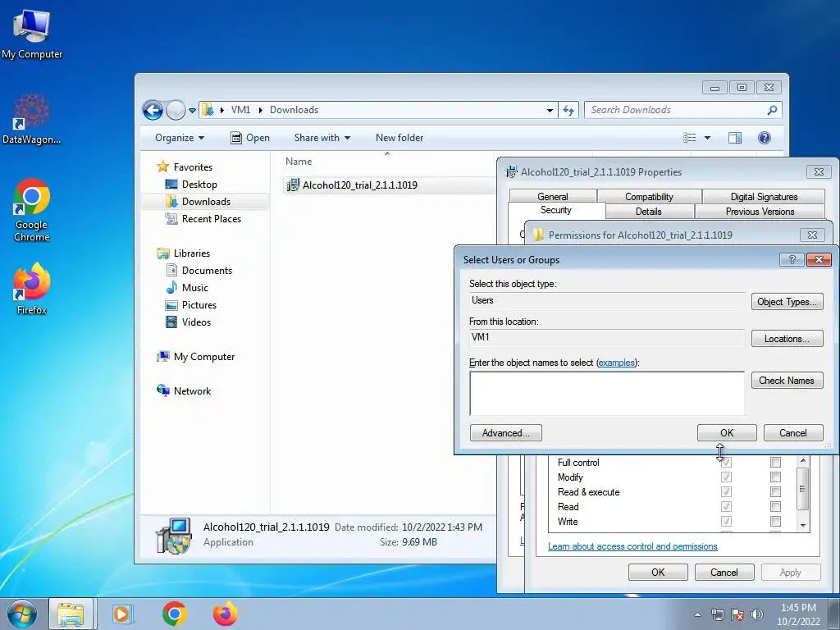
Task: Click the Music library icon
Action: (171, 288)
